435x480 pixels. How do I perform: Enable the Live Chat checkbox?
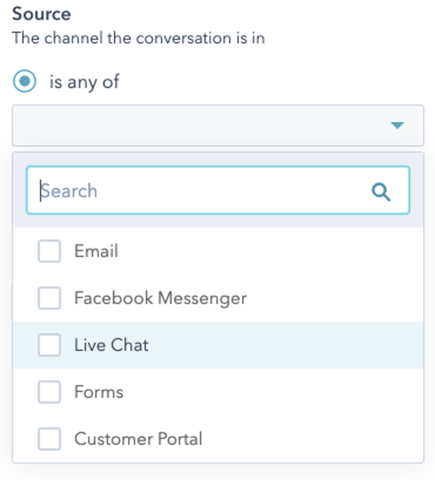[x=49, y=345]
